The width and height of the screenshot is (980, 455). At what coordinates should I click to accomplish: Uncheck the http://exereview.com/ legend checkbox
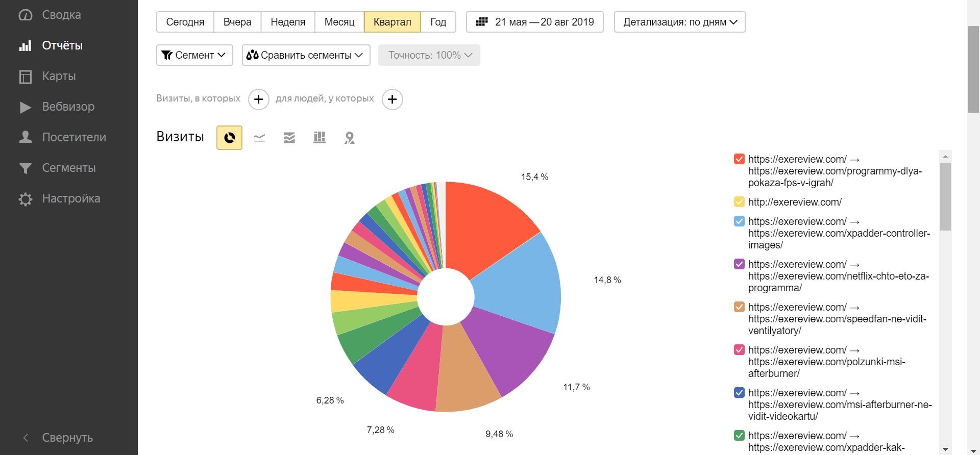(739, 202)
